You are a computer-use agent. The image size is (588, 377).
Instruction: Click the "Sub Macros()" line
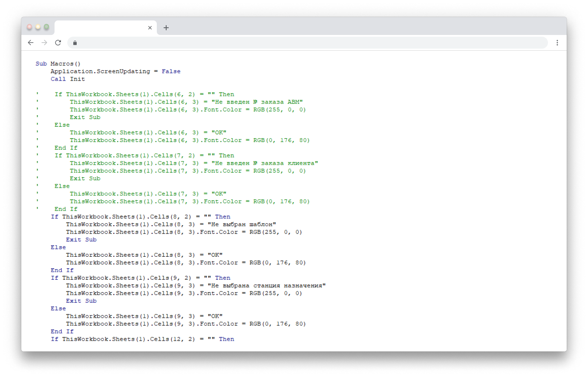58,64
